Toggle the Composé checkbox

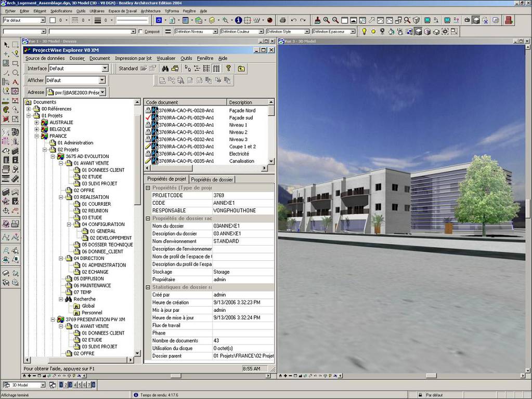click(x=140, y=32)
